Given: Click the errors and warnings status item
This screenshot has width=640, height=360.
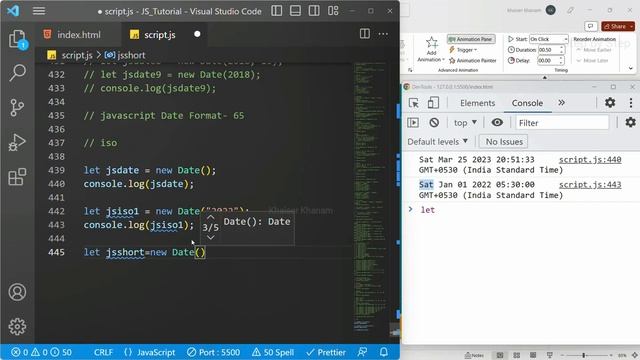Looking at the screenshot, I should [41, 352].
